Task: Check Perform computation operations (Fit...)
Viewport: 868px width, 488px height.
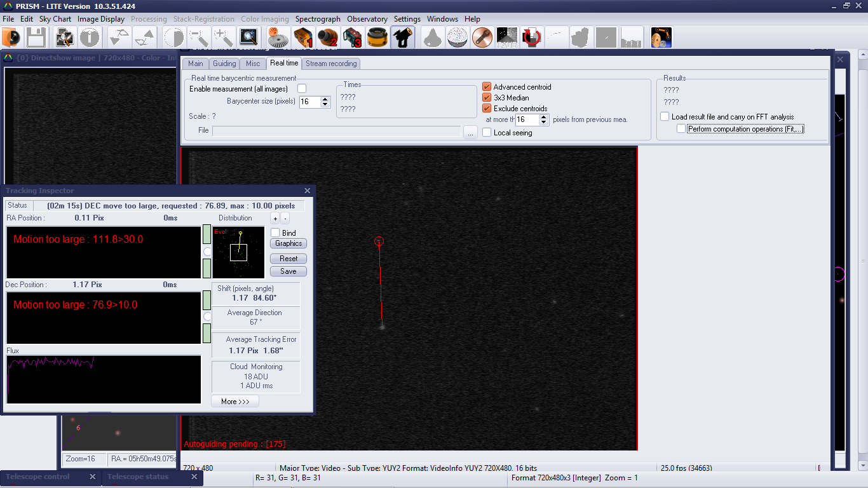Action: pos(681,128)
